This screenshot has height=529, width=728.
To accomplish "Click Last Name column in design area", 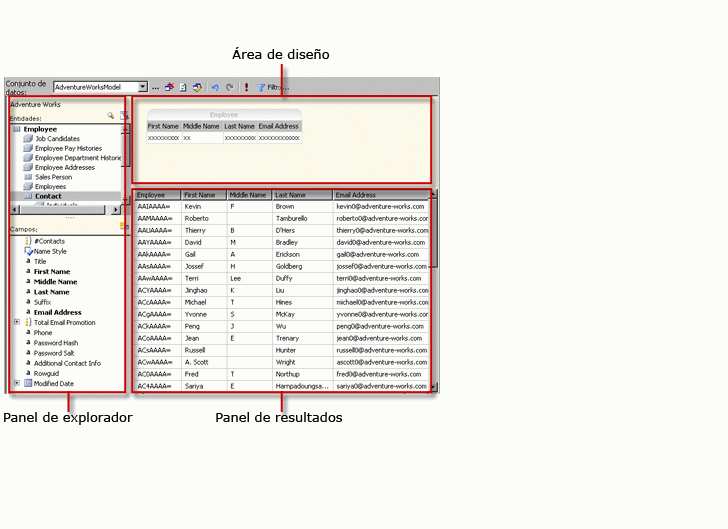I will point(240,126).
